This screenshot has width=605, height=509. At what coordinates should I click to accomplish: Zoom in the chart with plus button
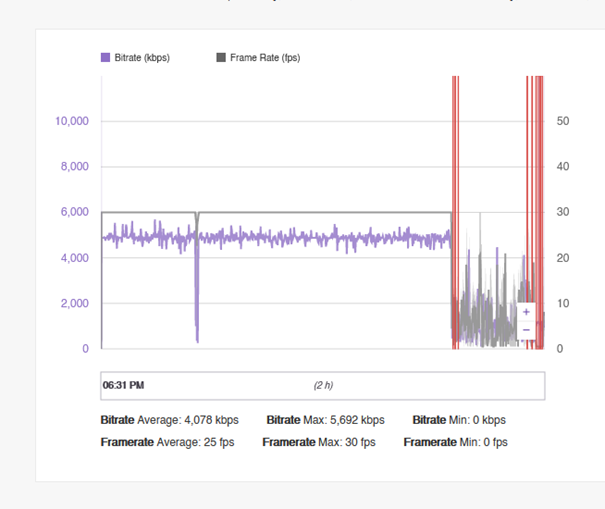coord(526,312)
